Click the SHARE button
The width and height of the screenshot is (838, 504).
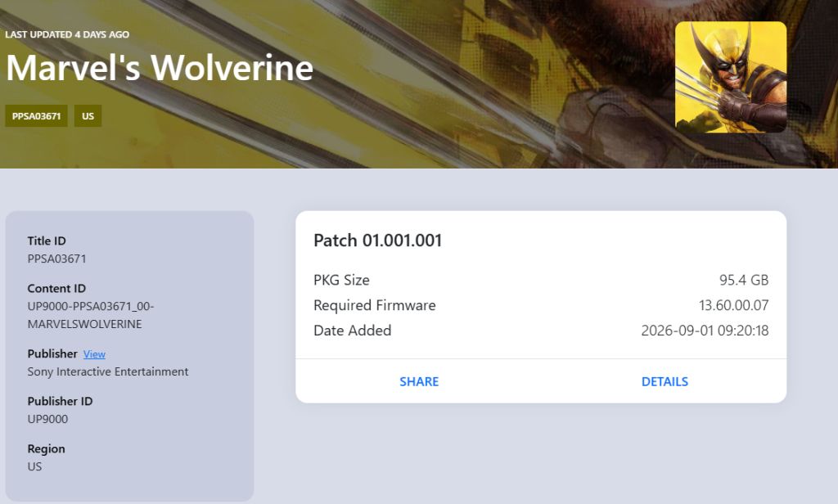pos(419,381)
